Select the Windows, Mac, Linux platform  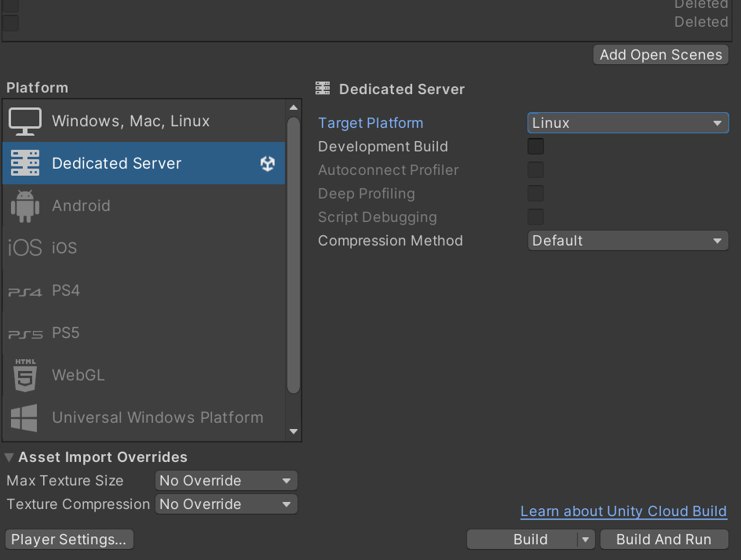click(x=144, y=121)
